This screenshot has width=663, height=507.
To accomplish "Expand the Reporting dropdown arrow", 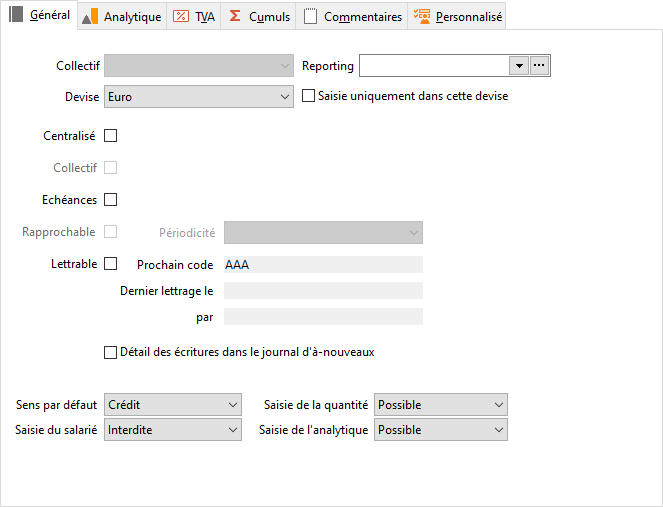I will point(519,66).
